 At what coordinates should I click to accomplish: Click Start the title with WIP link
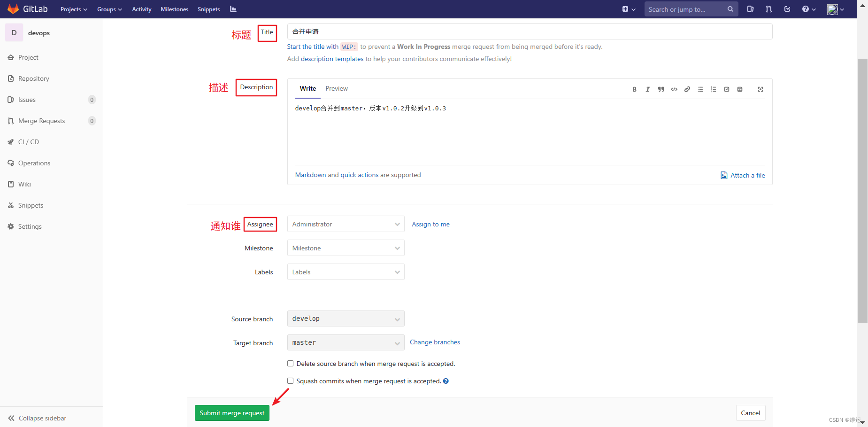(323, 47)
